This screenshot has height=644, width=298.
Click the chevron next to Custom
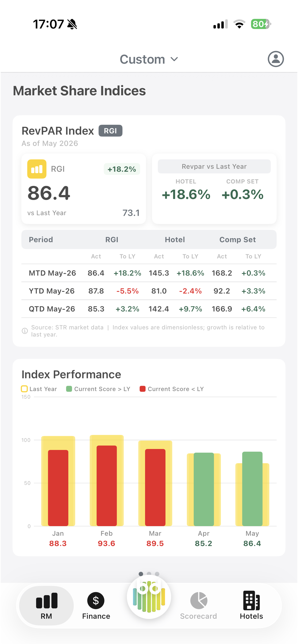click(x=174, y=59)
